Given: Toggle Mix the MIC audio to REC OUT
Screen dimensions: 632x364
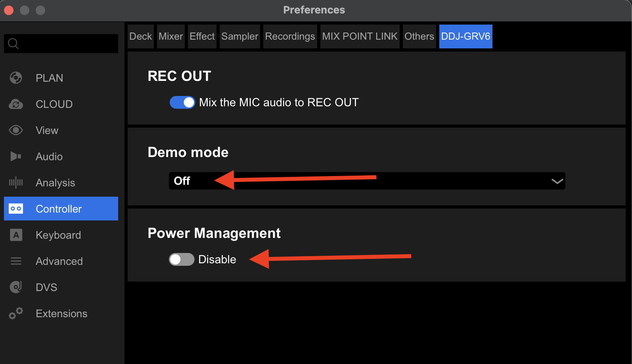Looking at the screenshot, I should [182, 102].
